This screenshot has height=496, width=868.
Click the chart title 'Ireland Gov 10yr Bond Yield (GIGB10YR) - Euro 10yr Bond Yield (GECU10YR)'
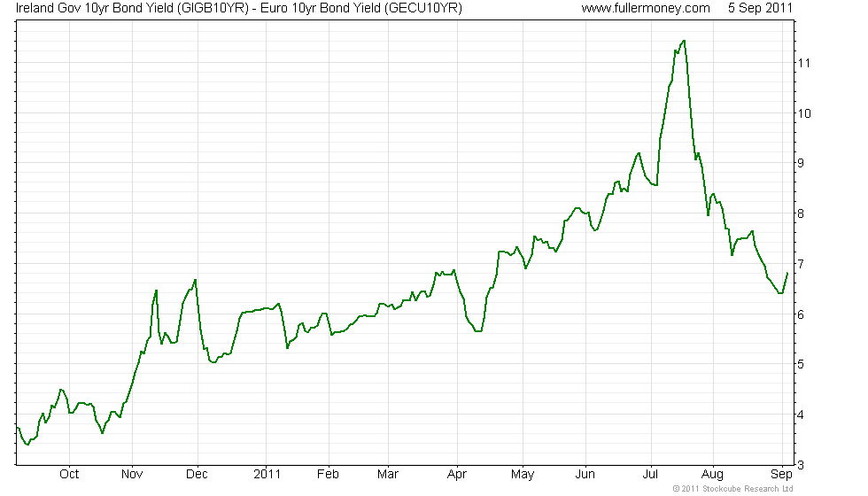[239, 8]
